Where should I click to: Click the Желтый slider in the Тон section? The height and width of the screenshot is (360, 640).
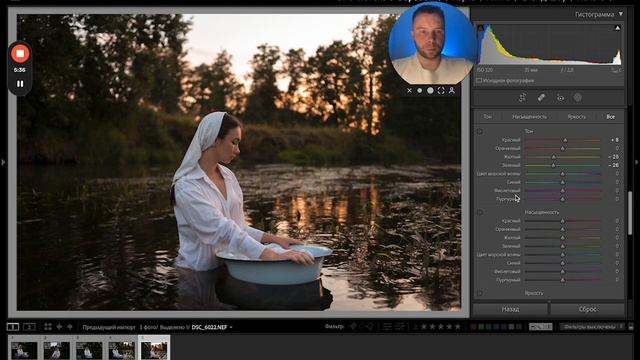click(x=562, y=157)
